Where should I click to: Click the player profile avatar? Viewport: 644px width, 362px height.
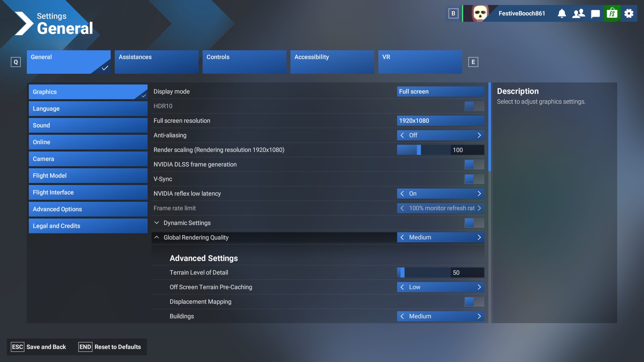click(480, 13)
